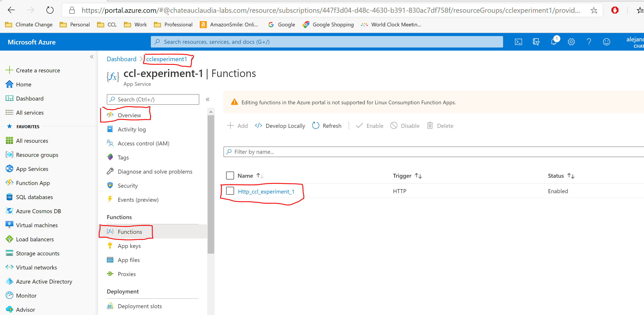Open App keys with the key icon
This screenshot has height=315, width=644.
point(129,245)
